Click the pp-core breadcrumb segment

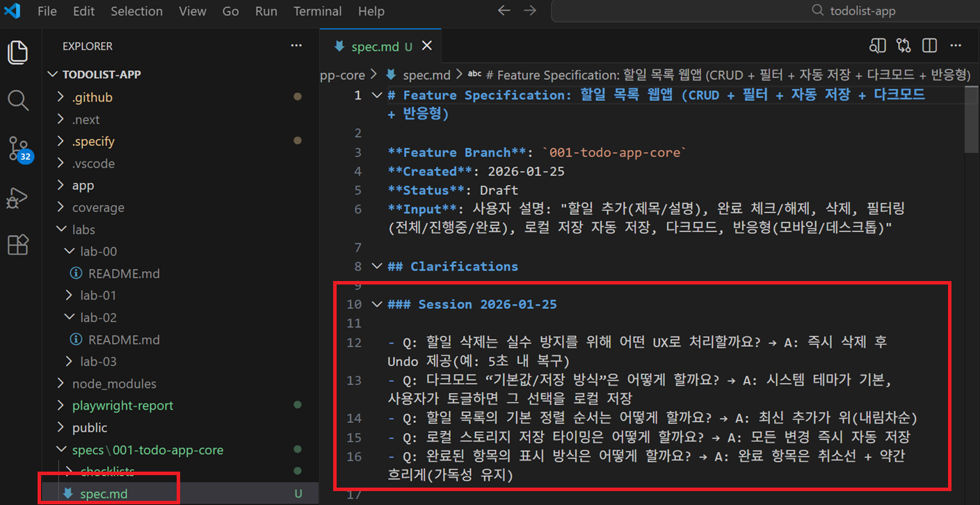click(x=342, y=74)
